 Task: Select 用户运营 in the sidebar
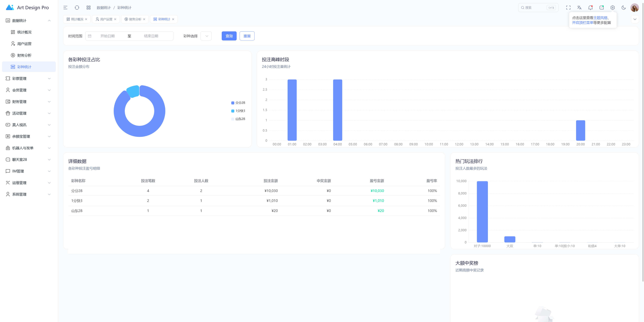pyautogui.click(x=24, y=44)
